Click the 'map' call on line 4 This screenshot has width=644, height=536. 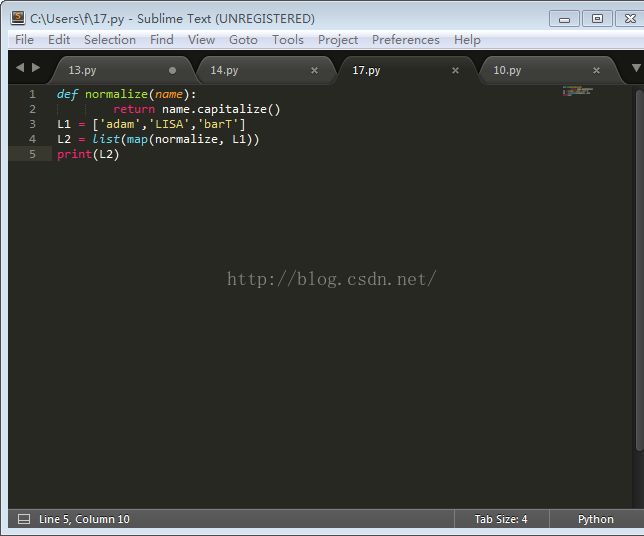(x=137, y=139)
